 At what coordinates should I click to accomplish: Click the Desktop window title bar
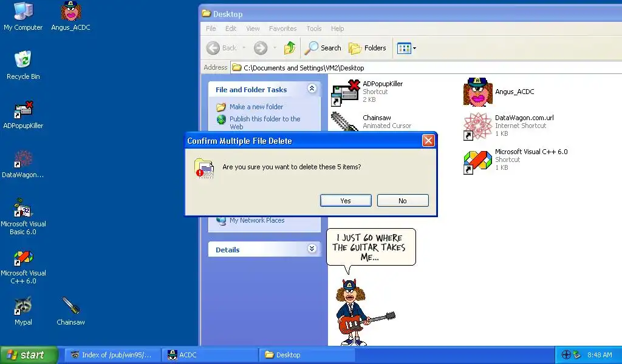tap(411, 14)
